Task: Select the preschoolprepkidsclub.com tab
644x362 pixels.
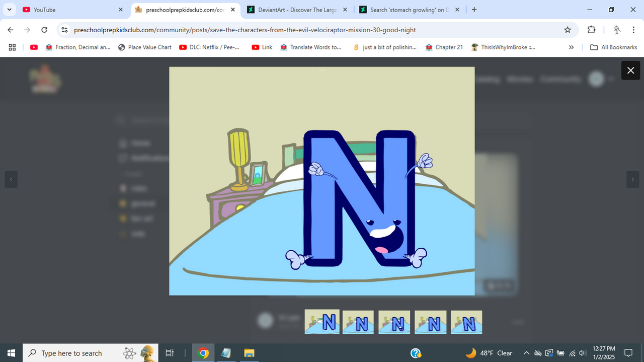Action: [x=185, y=10]
